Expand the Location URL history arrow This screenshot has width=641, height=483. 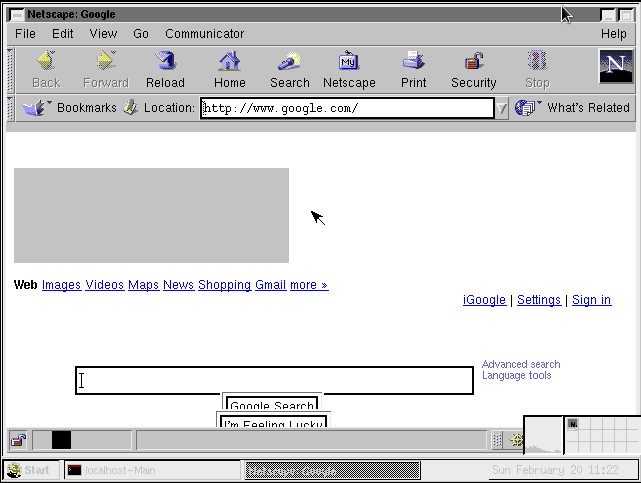(x=502, y=108)
